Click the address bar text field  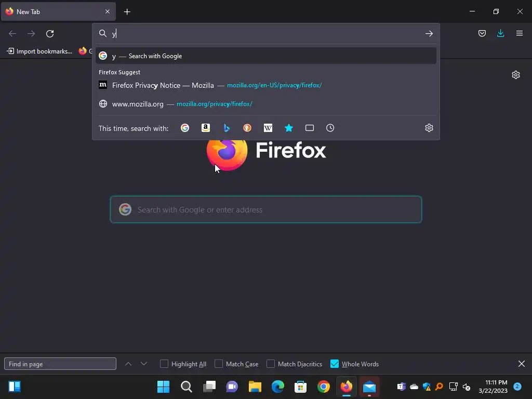tap(265, 34)
